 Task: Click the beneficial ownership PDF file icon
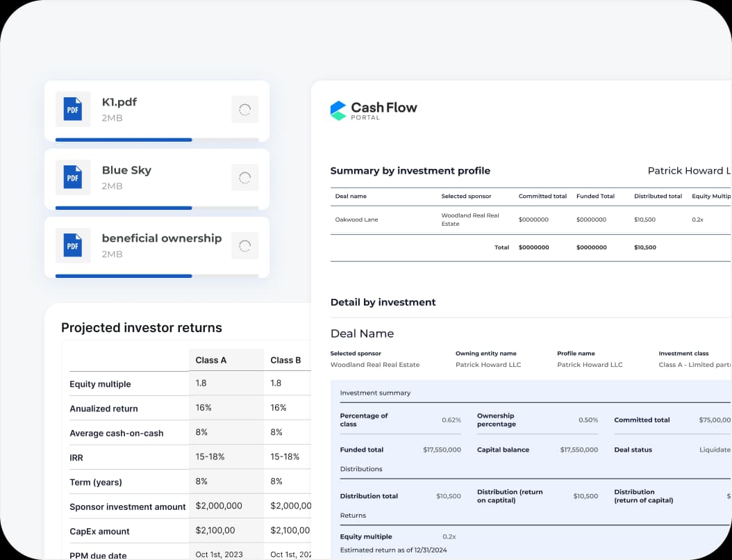point(73,245)
